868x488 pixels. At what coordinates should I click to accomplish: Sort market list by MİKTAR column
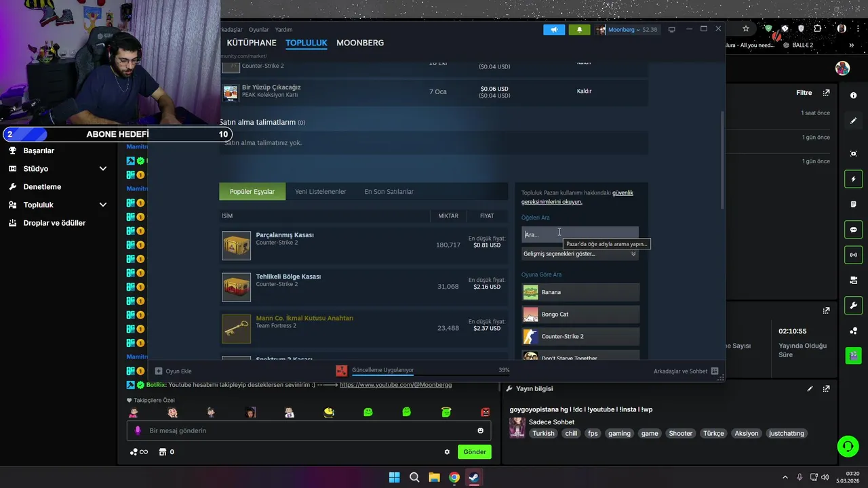pyautogui.click(x=448, y=216)
